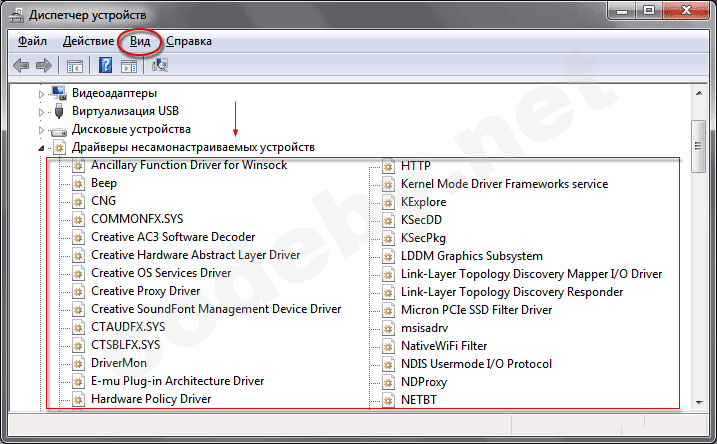This screenshot has width=717, height=444.
Task: Click the gear icon next to KExplore
Action: (388, 203)
